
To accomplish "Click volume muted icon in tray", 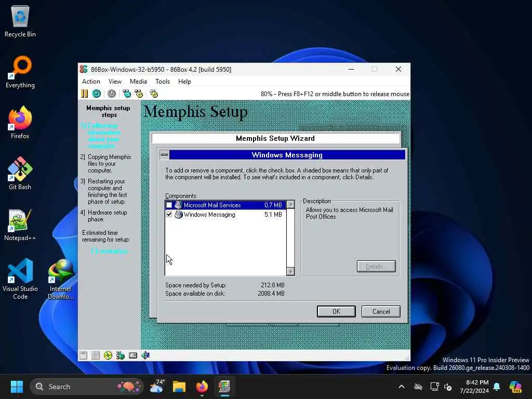I will [x=448, y=387].
